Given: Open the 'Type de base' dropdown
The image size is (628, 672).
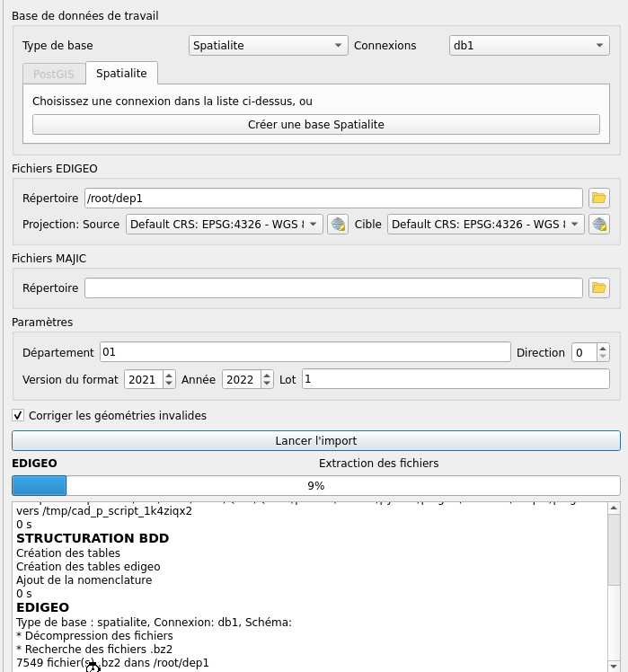Looking at the screenshot, I should pos(269,46).
